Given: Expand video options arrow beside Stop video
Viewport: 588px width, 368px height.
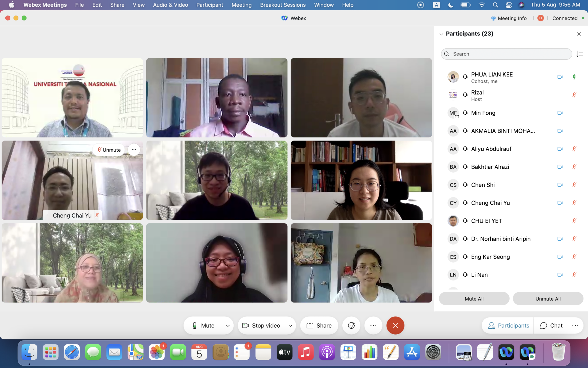Looking at the screenshot, I should 290,326.
